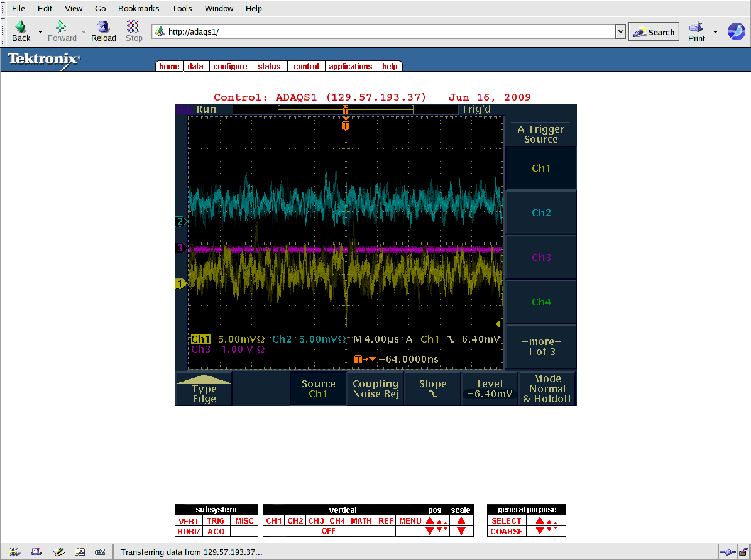Click the Search button
The height and width of the screenshot is (560, 751).
654,31
